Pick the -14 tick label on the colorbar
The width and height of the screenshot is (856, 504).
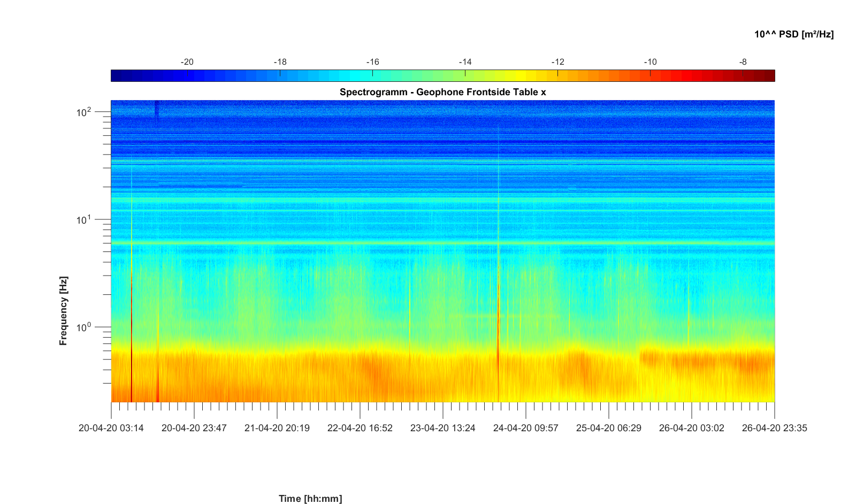(x=465, y=62)
